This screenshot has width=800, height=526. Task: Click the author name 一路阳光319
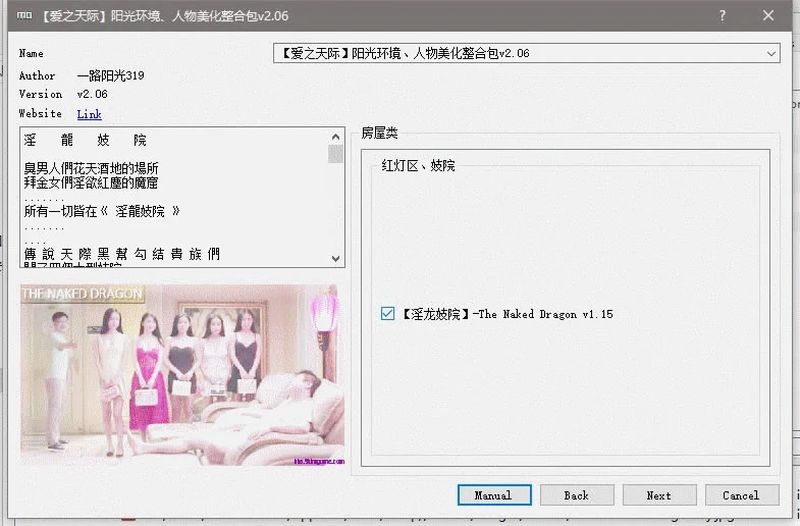coord(110,76)
